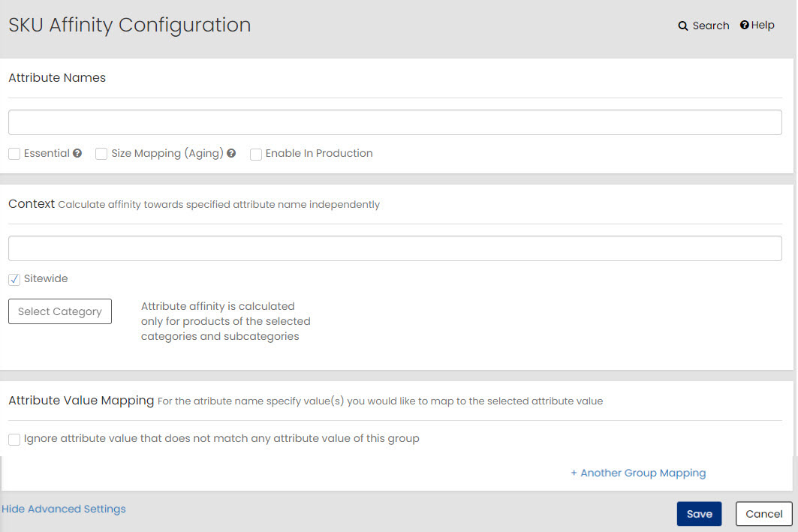Save the SKU affinity configuration
798x532 pixels.
pos(699,514)
